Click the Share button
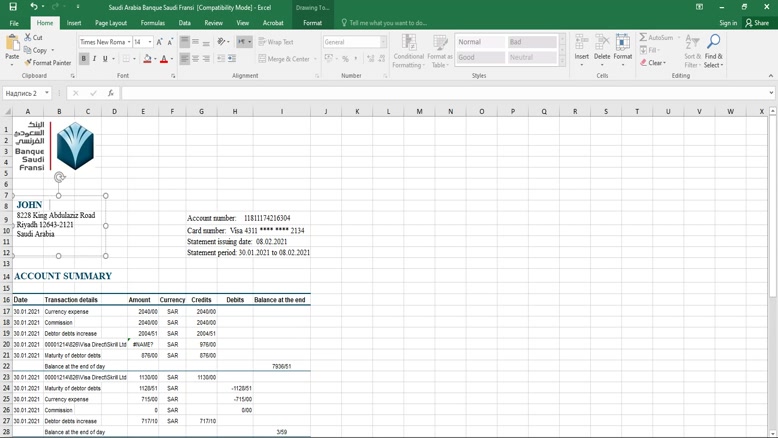 click(x=758, y=23)
